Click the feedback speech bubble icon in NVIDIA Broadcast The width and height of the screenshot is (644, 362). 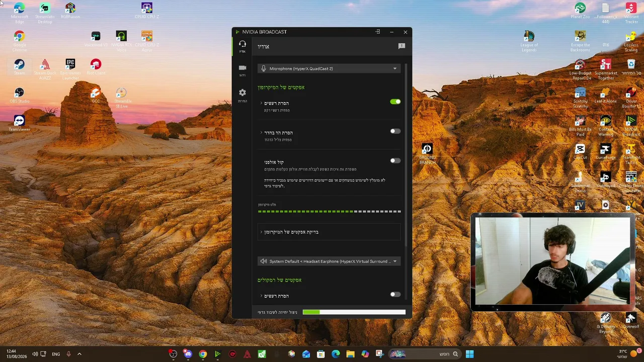[401, 46]
